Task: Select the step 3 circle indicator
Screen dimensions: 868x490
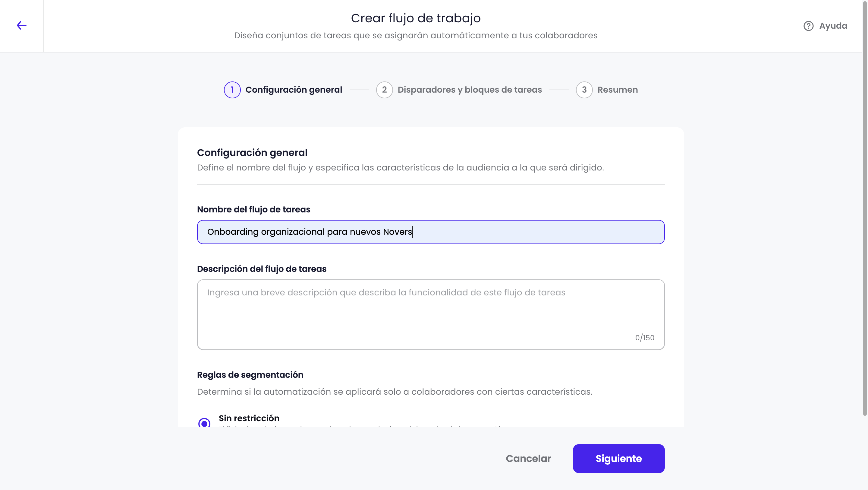Action: pos(584,90)
